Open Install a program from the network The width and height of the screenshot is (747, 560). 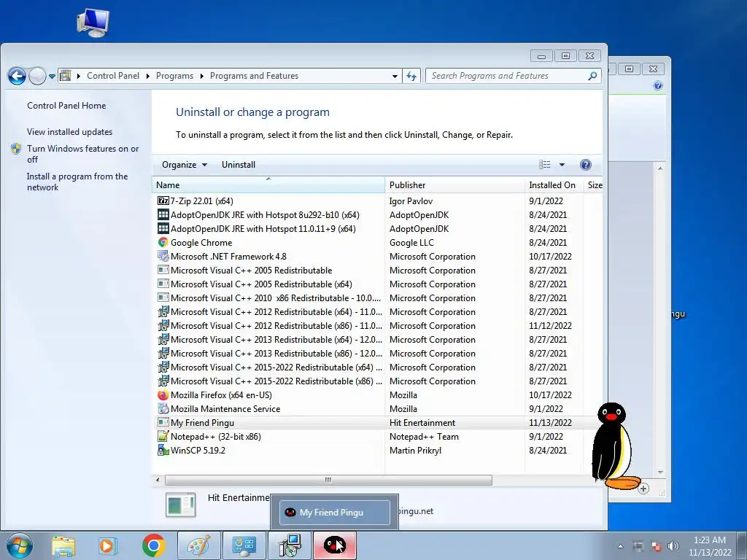pos(77,182)
